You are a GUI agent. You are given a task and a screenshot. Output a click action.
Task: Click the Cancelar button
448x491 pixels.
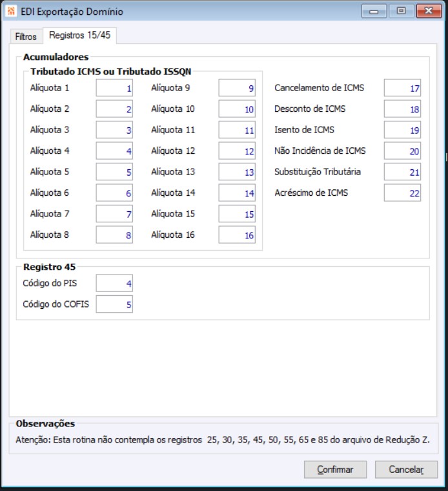coord(406,470)
